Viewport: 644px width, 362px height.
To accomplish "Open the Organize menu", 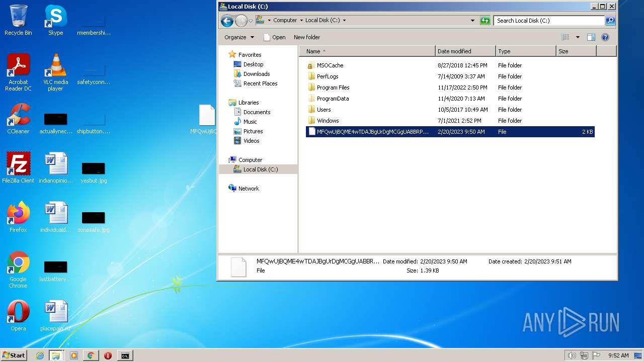I will [x=239, y=37].
